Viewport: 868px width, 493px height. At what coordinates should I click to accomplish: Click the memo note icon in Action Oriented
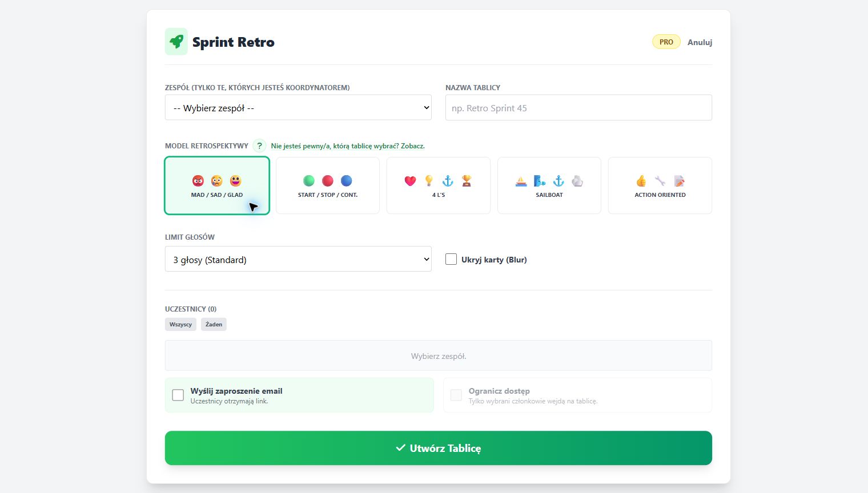click(x=679, y=181)
